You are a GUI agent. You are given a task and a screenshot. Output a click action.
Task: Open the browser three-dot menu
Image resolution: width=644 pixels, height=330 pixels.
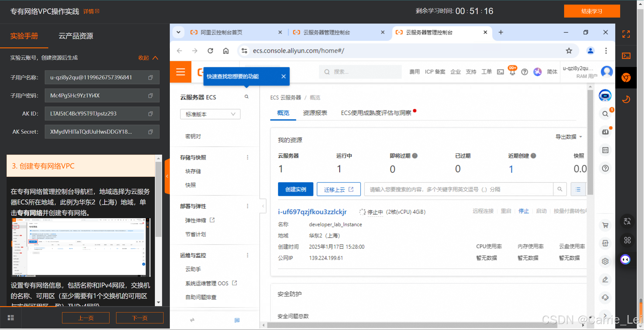606,51
